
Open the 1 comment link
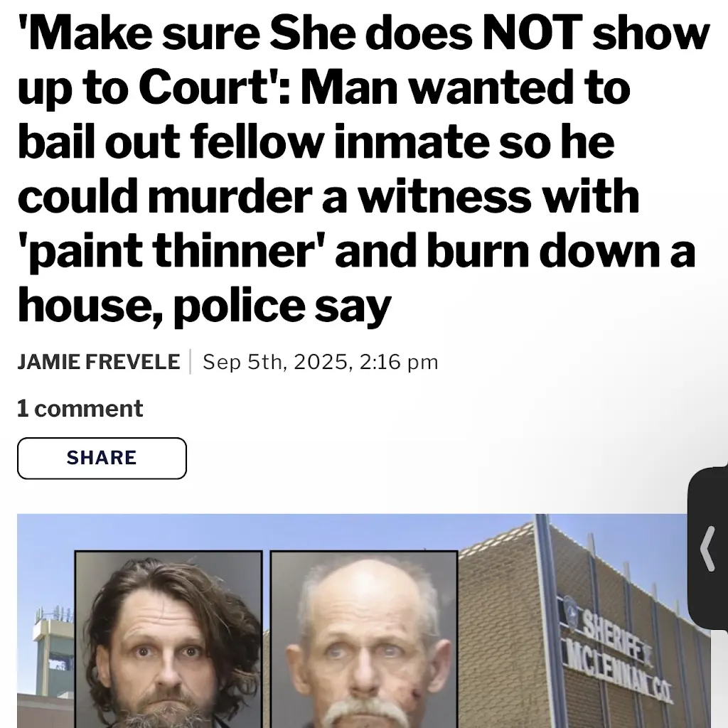(80, 409)
